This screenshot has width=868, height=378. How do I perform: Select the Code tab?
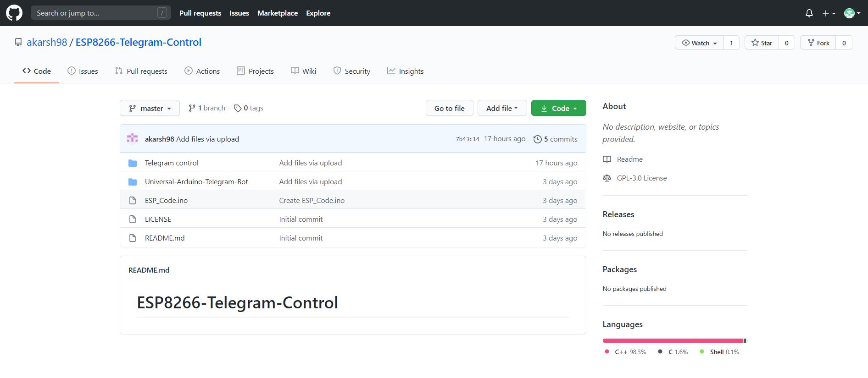(x=37, y=71)
